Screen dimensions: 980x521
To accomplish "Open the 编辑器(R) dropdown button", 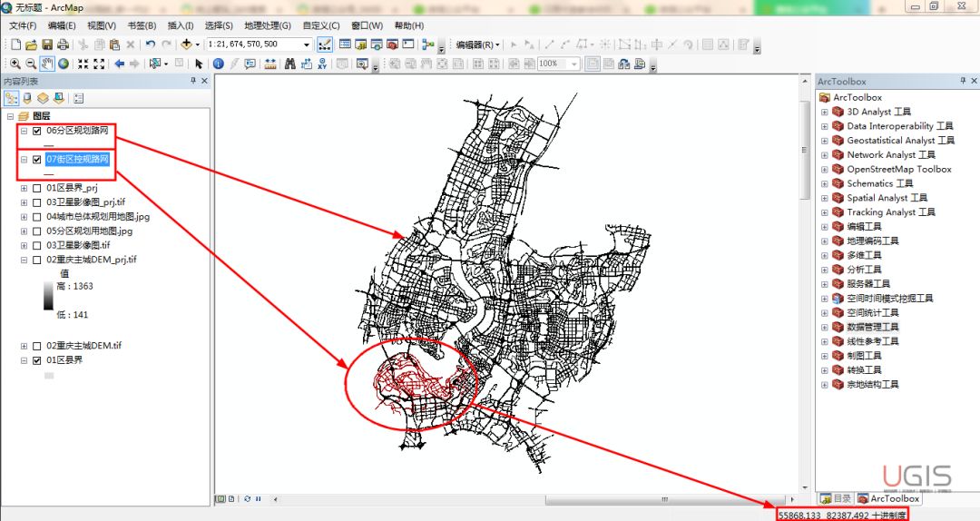I will (x=477, y=44).
